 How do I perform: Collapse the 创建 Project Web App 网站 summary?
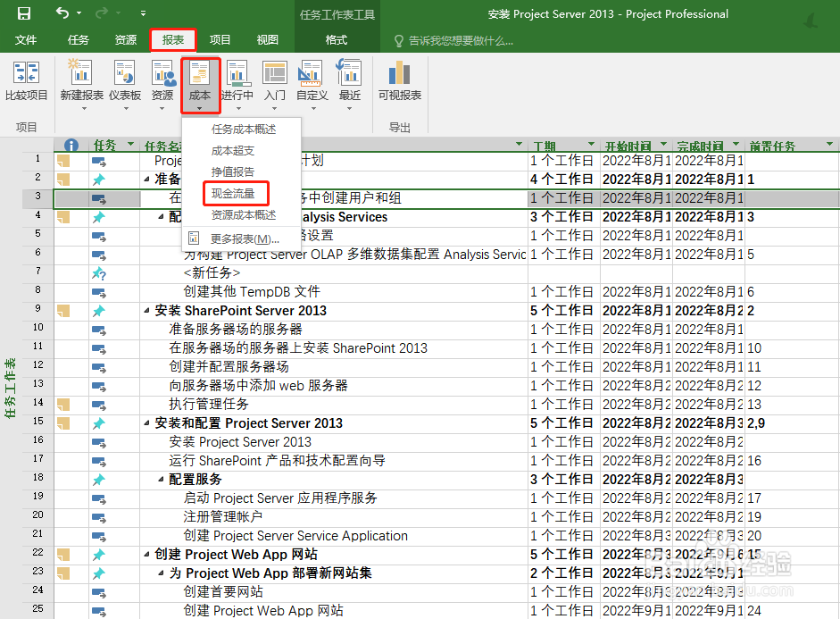click(x=146, y=555)
